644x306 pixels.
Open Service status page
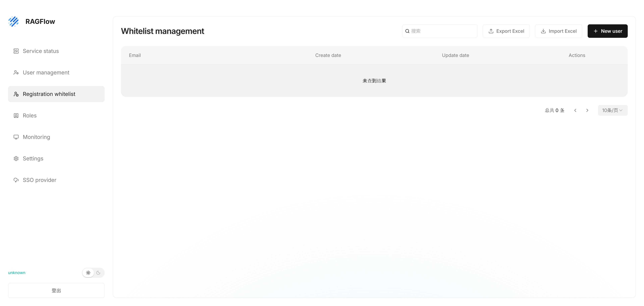point(56,51)
